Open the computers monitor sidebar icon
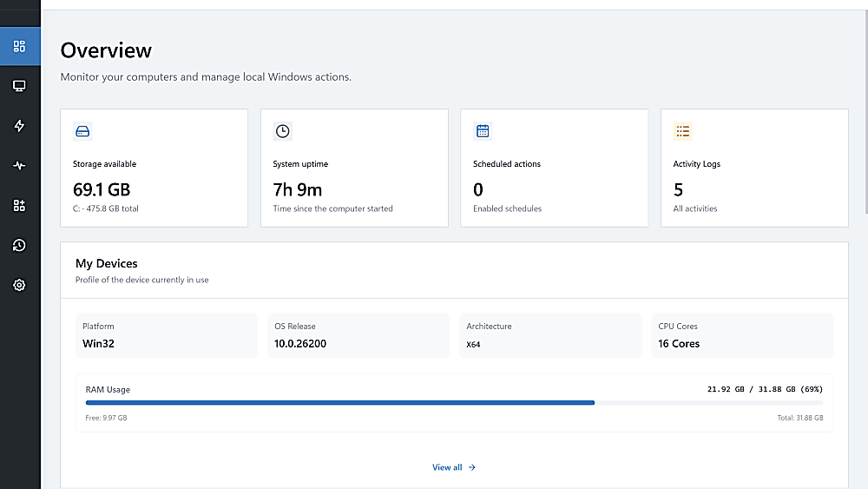 [x=19, y=86]
